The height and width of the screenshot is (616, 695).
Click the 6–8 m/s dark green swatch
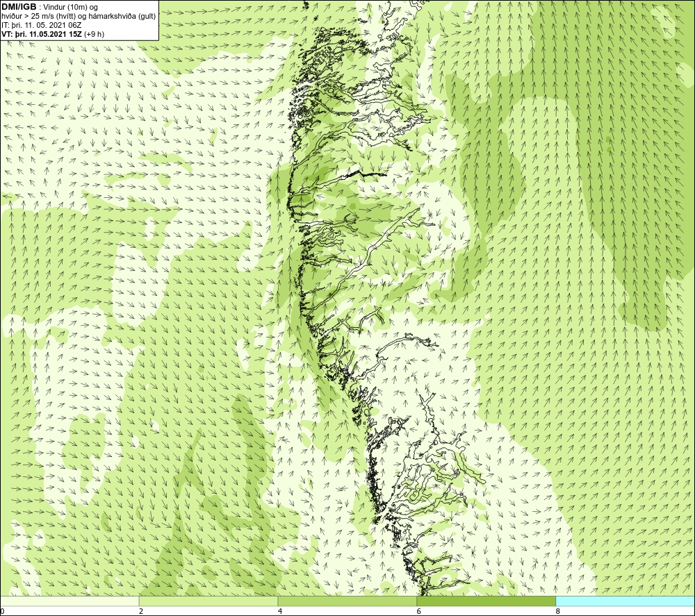[x=486, y=601]
